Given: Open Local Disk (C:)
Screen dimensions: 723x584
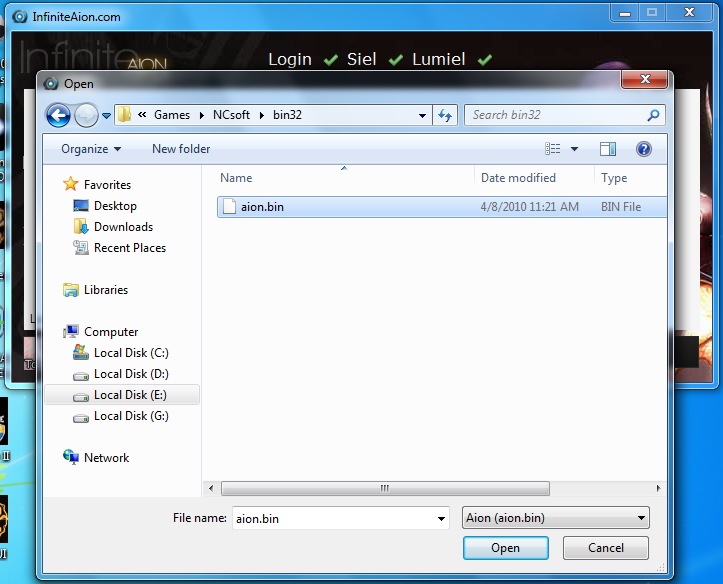Looking at the screenshot, I should [x=131, y=353].
